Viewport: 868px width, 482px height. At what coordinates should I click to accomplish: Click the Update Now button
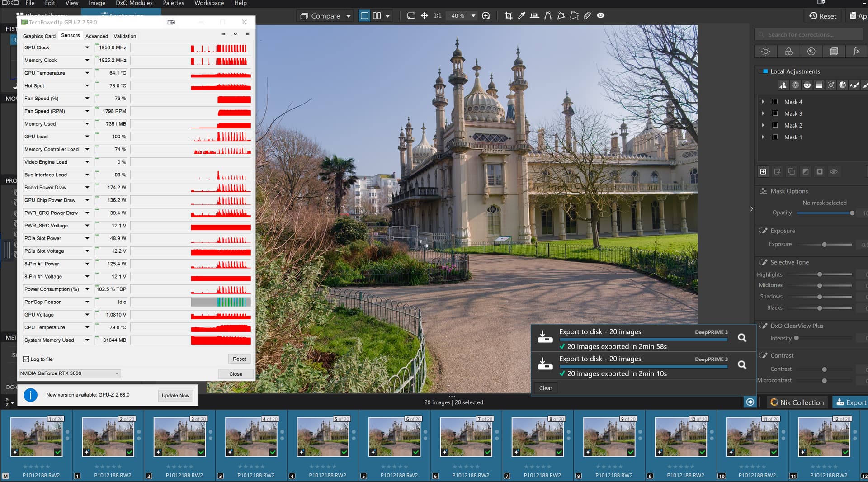point(175,396)
